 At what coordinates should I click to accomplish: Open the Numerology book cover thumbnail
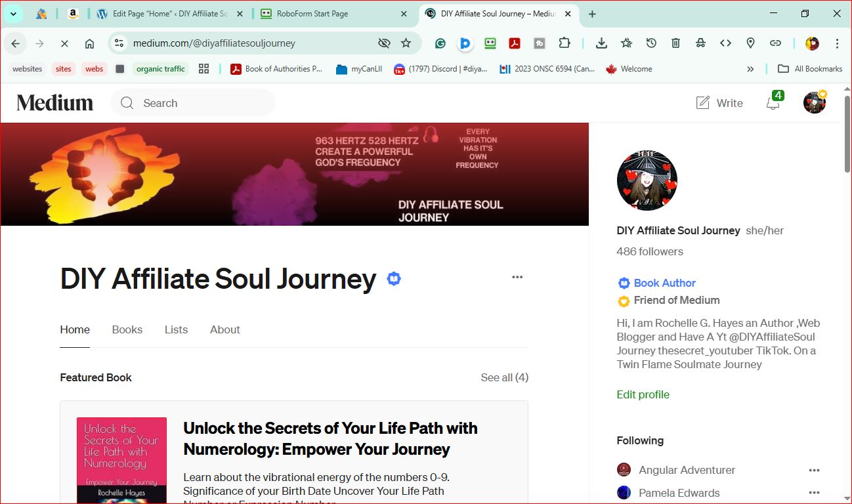(x=121, y=460)
